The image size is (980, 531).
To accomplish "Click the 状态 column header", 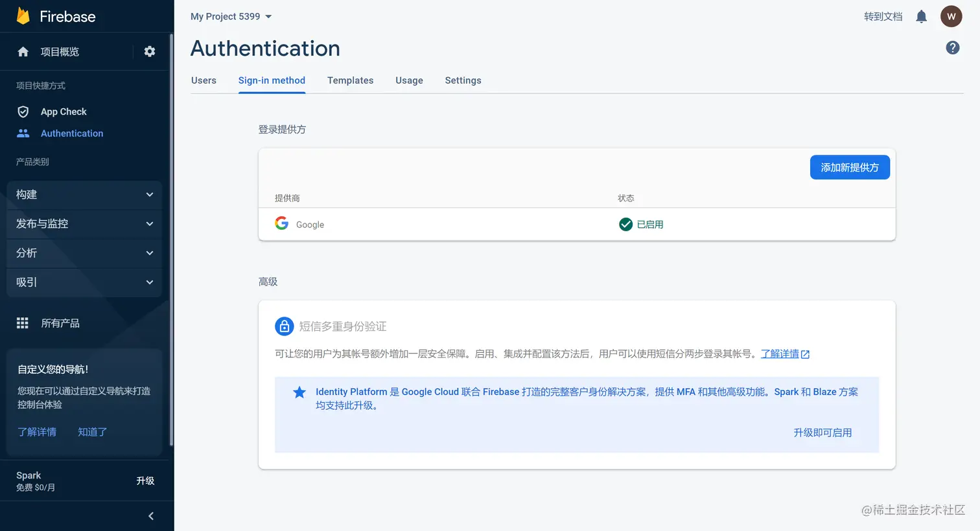I will [626, 198].
